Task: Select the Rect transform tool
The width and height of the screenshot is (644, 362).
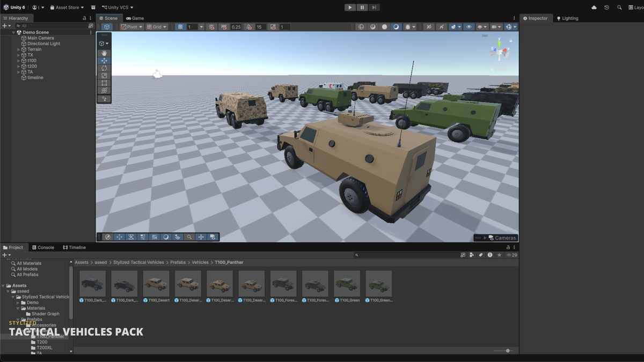Action: pos(104,83)
